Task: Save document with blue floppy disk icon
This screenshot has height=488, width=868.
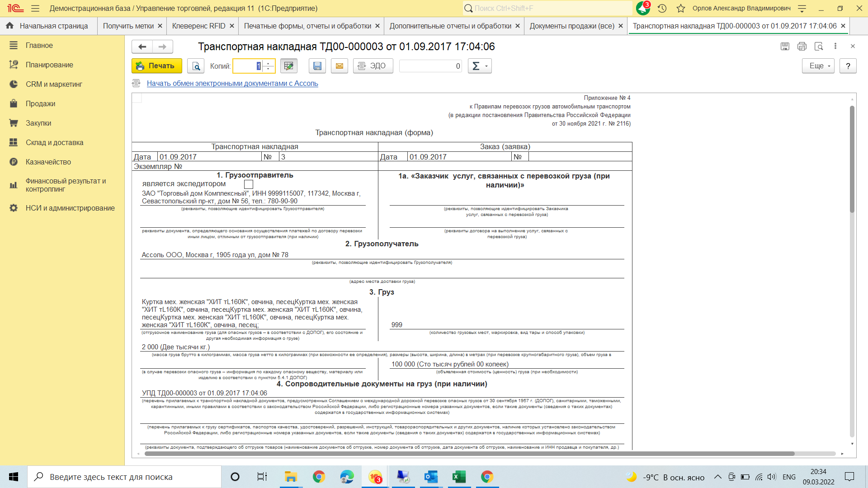Action: click(317, 66)
